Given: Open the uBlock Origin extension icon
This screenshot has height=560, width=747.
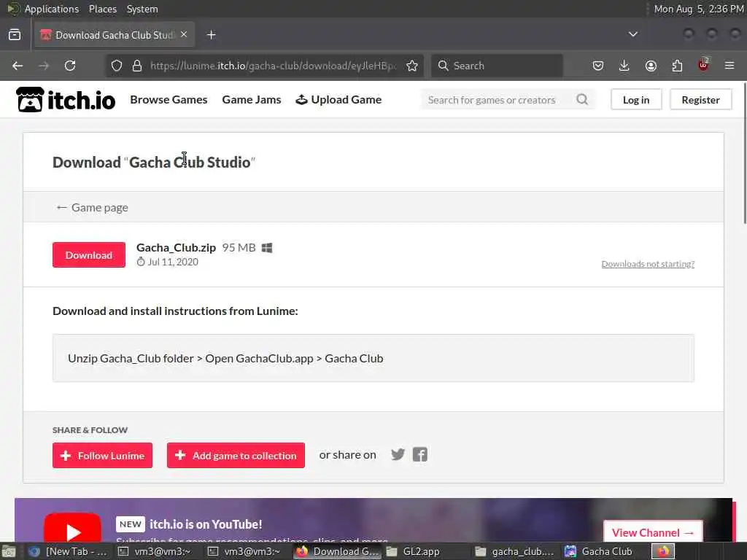Looking at the screenshot, I should [x=703, y=65].
